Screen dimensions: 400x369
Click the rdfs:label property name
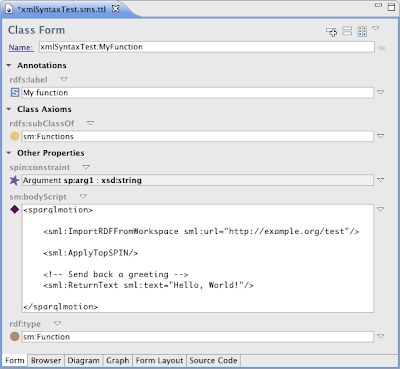click(x=28, y=80)
